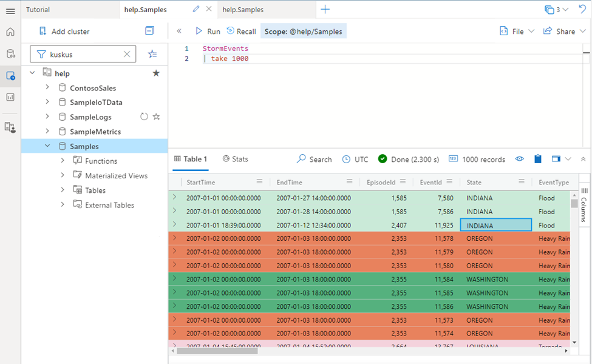
Task: Open the Stats results tab
Action: 235,159
